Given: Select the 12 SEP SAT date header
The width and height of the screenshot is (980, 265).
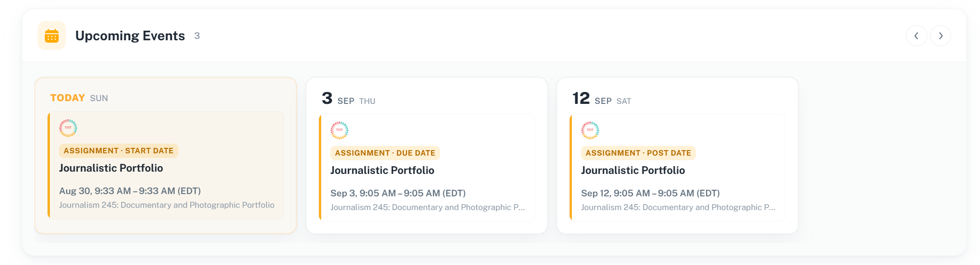Looking at the screenshot, I should tap(602, 98).
